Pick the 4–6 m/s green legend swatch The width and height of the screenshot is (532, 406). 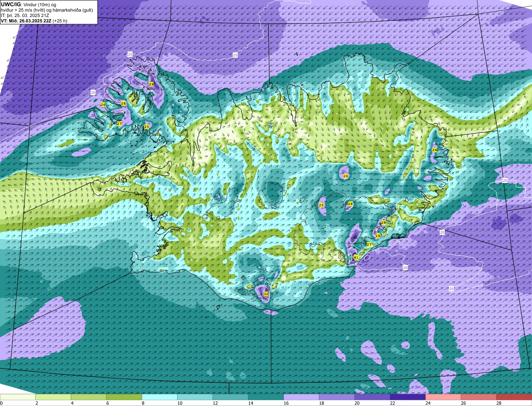(x=89, y=397)
